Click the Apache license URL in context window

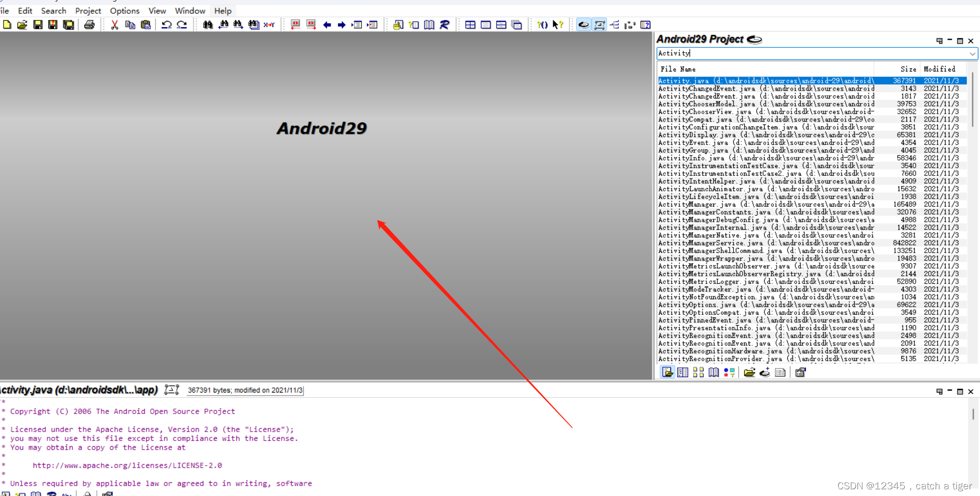click(x=127, y=465)
